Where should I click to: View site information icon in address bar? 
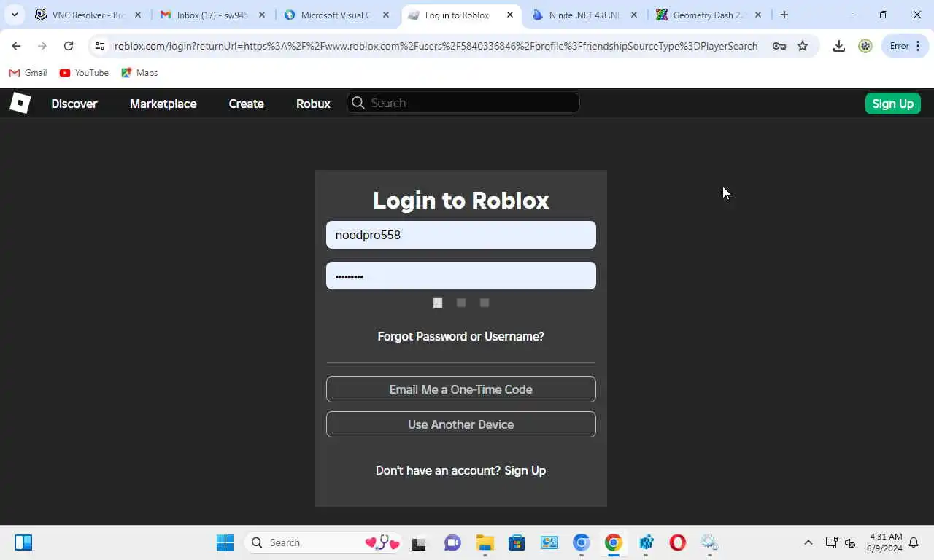point(100,46)
